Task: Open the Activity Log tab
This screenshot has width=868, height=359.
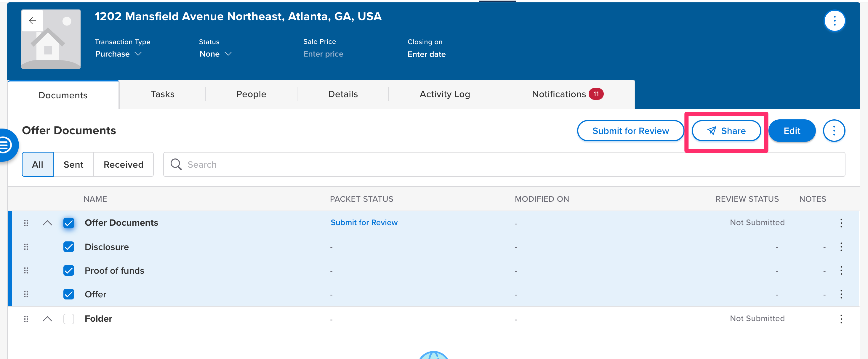Action: point(444,94)
